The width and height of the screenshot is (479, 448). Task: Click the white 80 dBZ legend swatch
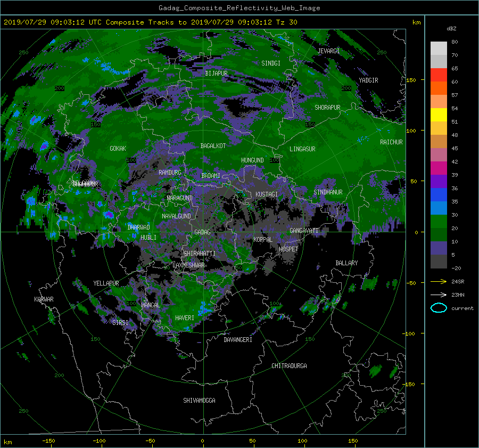[439, 48]
